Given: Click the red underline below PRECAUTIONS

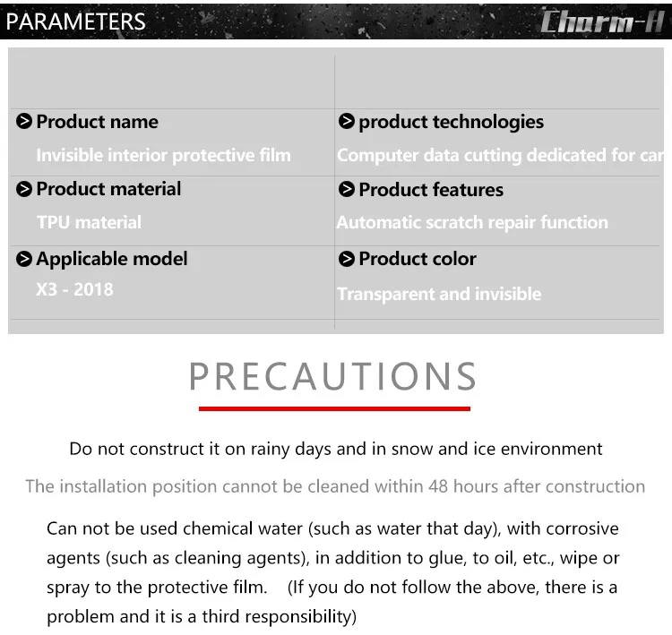Looking at the screenshot, I should [335, 408].
